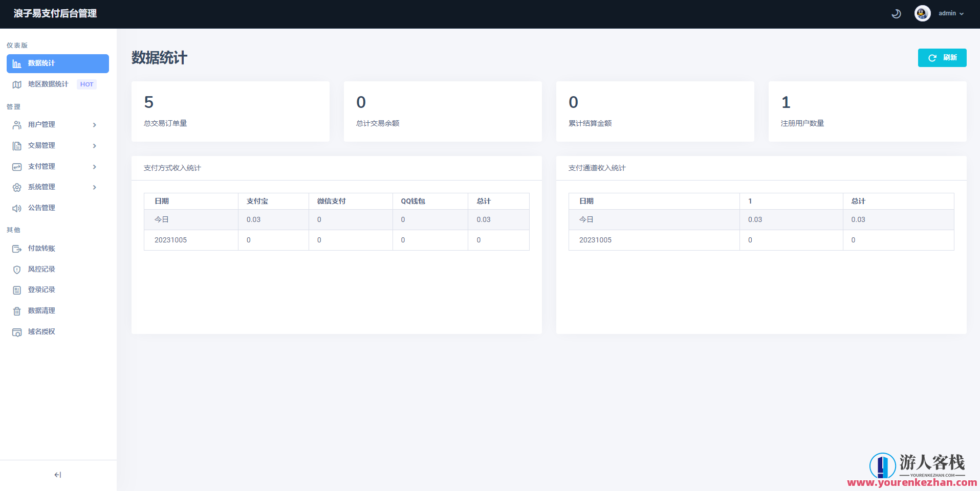This screenshot has height=491, width=980.
Task: Expand the 用户管理 submenu chevron
Action: click(x=95, y=125)
